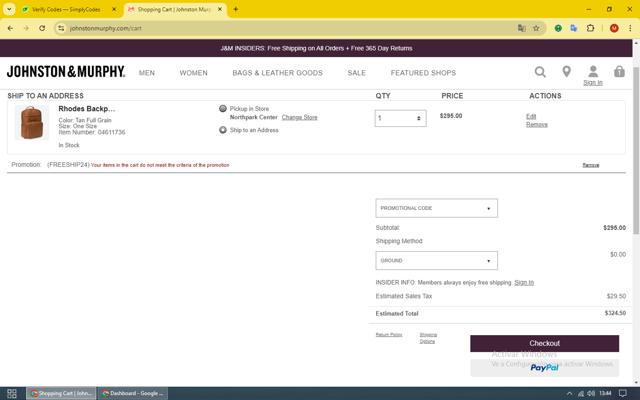This screenshot has width=640, height=400.
Task: Bookmark this page with the star icon
Action: click(x=536, y=28)
